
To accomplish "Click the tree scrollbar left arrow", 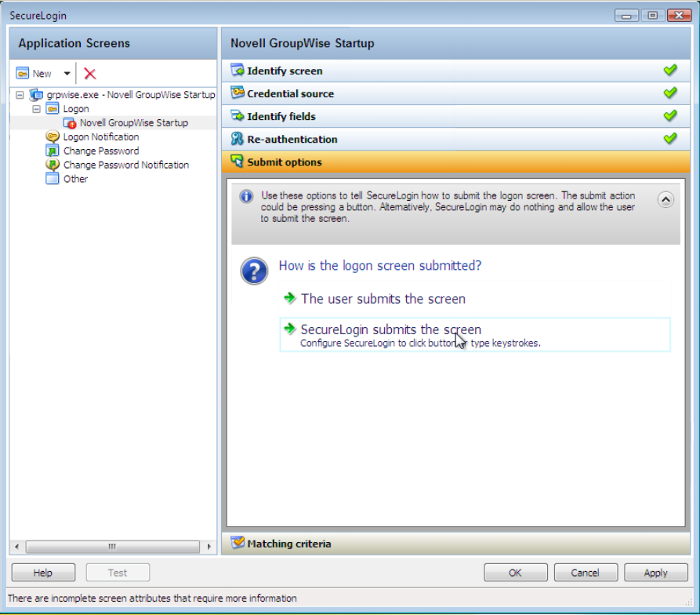I will tap(17, 547).
